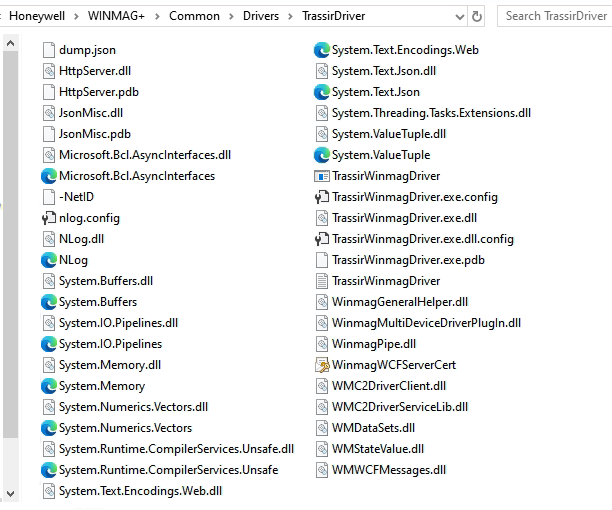Click the WinmagPipe.dll file icon
The height and width of the screenshot is (510, 612).
(x=322, y=344)
